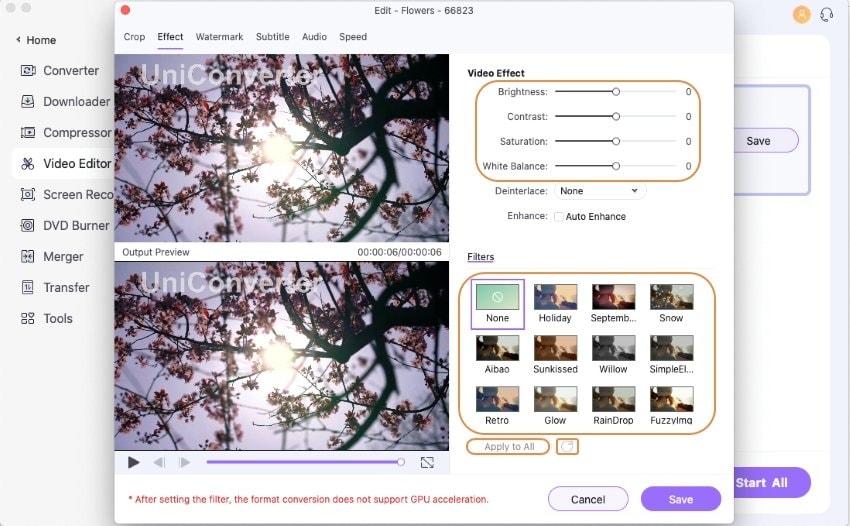This screenshot has width=850, height=526.
Task: Open the Converter sidebar icon
Action: coord(28,70)
